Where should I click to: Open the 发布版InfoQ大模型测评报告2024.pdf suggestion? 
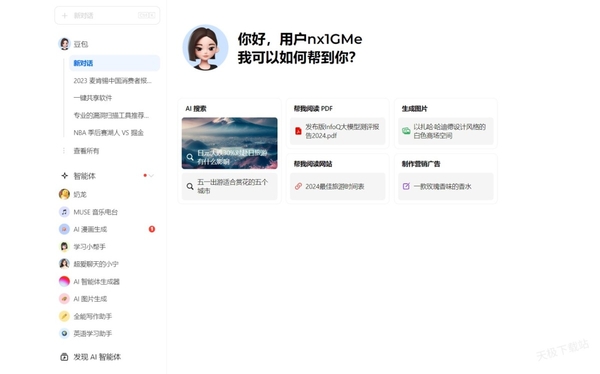coord(338,131)
